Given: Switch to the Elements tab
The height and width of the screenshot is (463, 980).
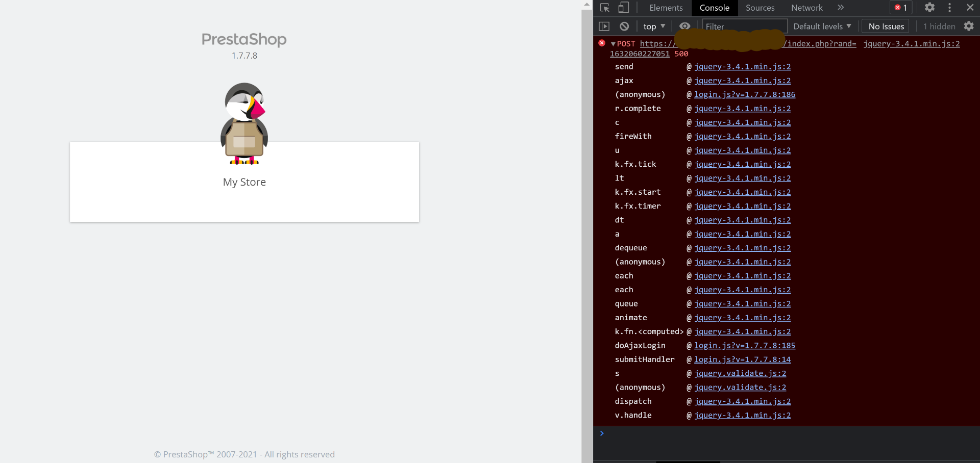Looking at the screenshot, I should click(666, 8).
